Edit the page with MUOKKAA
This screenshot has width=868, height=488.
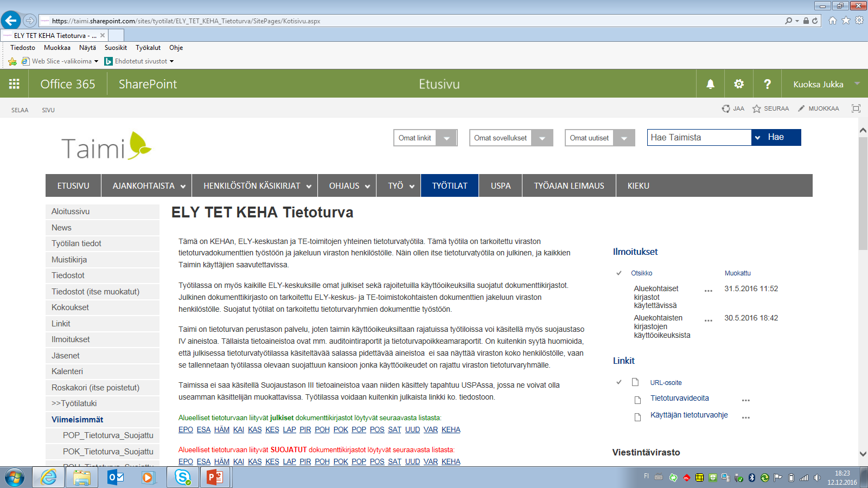coord(818,108)
